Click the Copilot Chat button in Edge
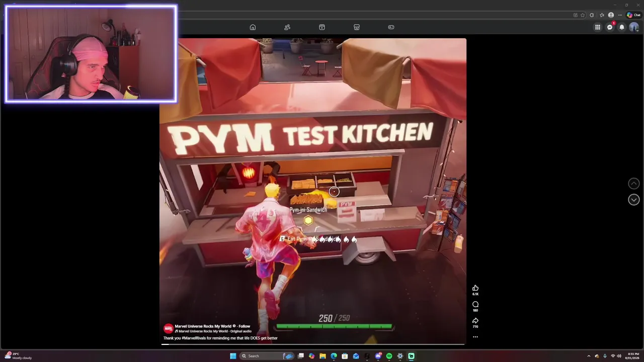The image size is (644, 362). click(633, 15)
